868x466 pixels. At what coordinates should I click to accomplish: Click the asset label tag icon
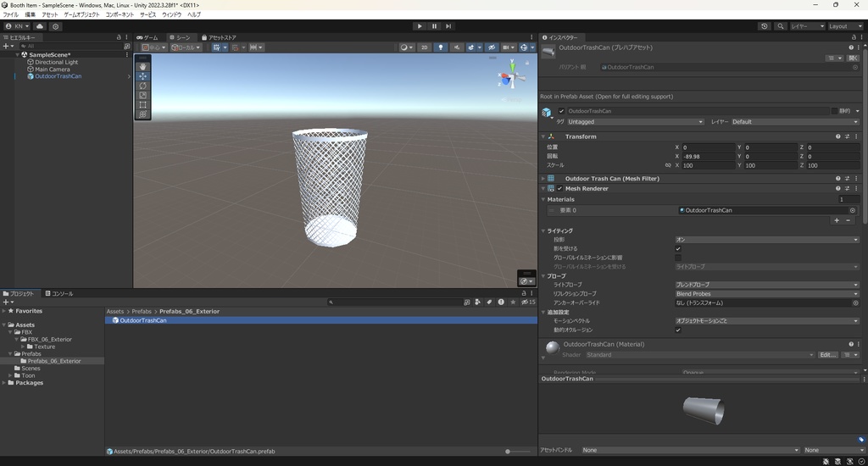(861, 440)
